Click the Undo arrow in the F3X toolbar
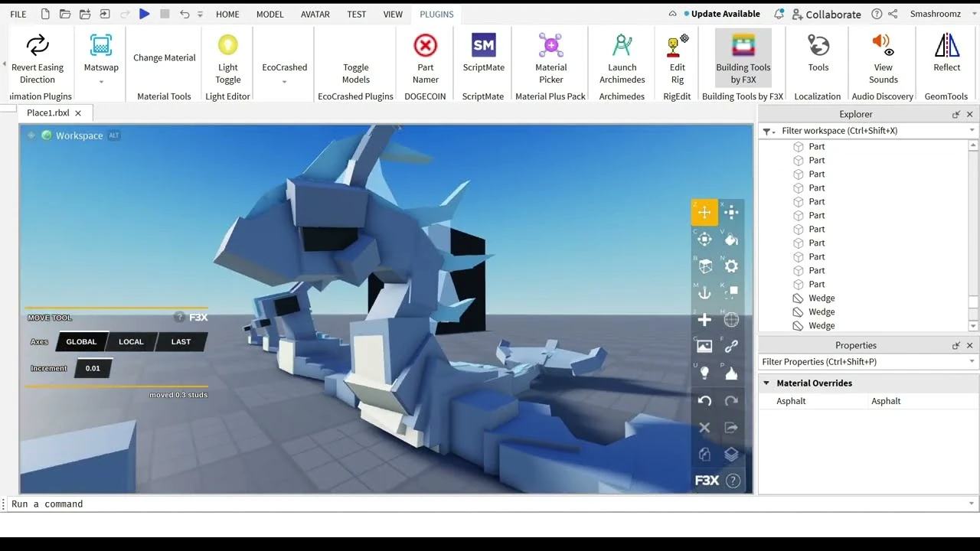The height and width of the screenshot is (551, 980). pyautogui.click(x=704, y=400)
